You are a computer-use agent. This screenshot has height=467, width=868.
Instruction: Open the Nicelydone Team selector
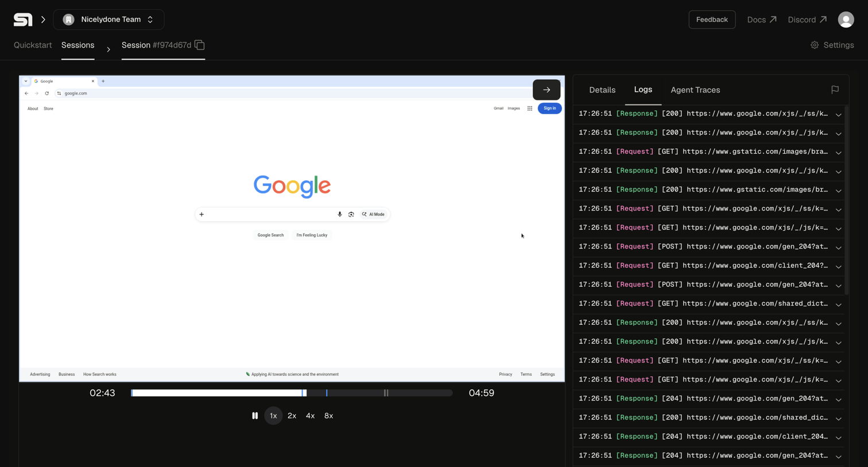(x=108, y=20)
